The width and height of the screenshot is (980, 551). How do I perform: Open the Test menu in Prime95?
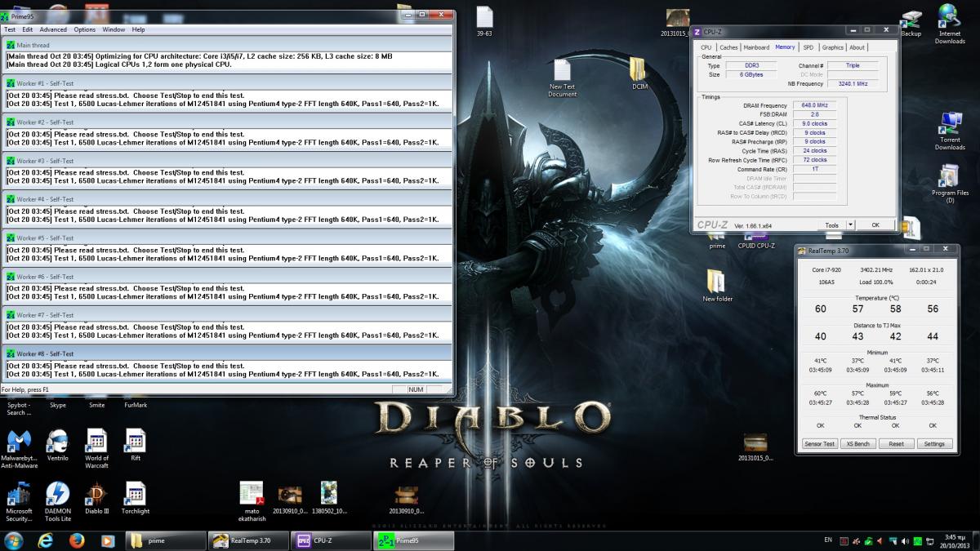[x=10, y=29]
